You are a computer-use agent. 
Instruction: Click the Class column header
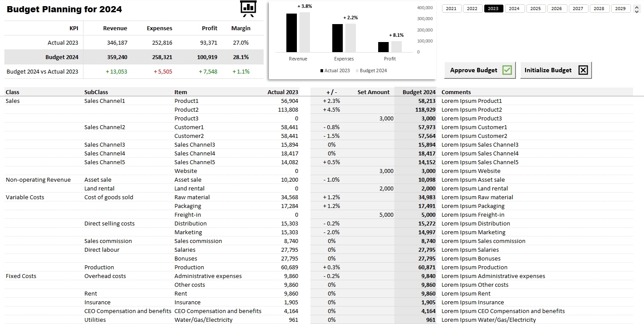[13, 92]
